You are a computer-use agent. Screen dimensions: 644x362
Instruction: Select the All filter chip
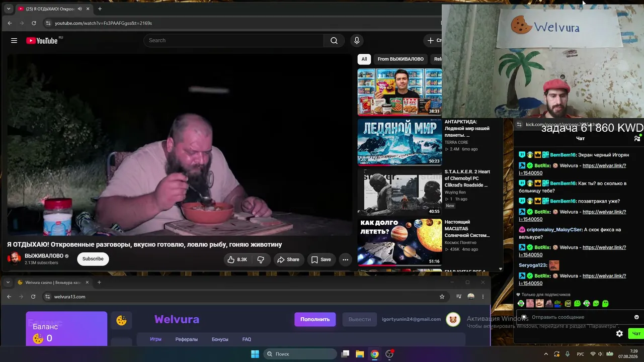click(364, 59)
